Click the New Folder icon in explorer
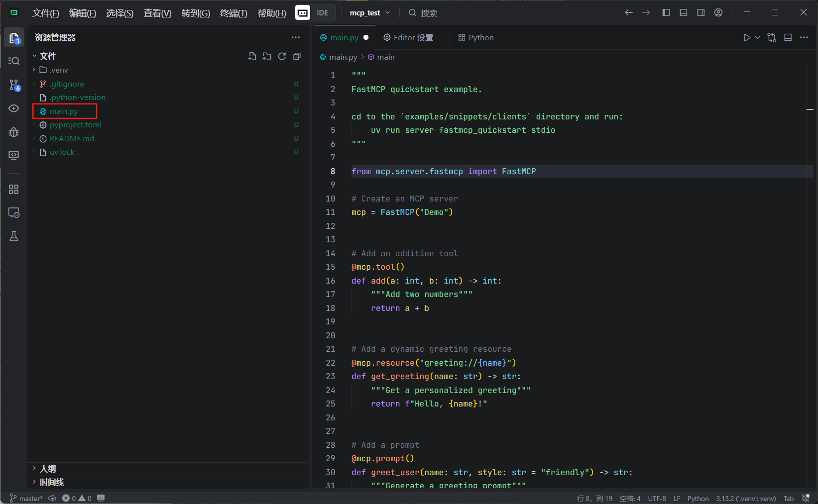 [x=267, y=57]
